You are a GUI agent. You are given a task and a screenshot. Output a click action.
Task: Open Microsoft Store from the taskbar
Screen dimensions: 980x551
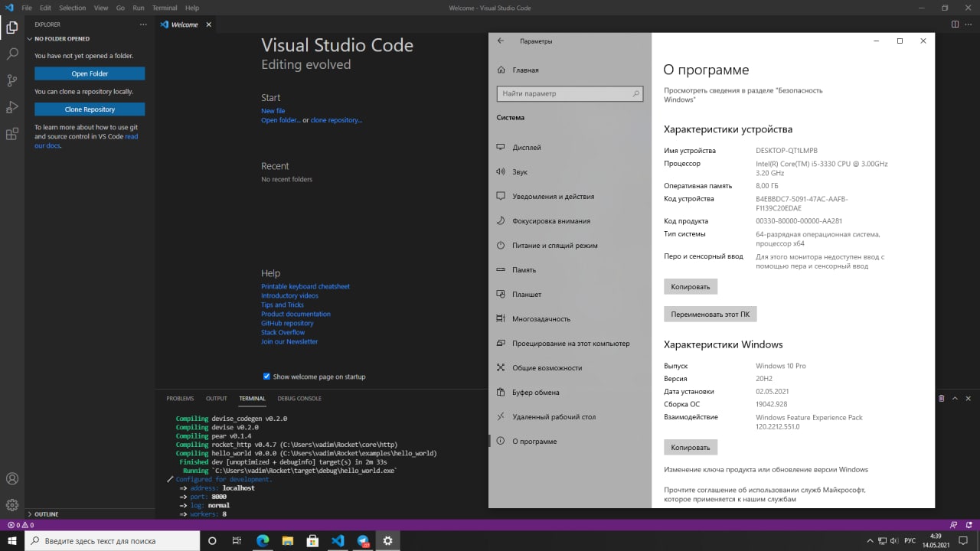coord(312,540)
